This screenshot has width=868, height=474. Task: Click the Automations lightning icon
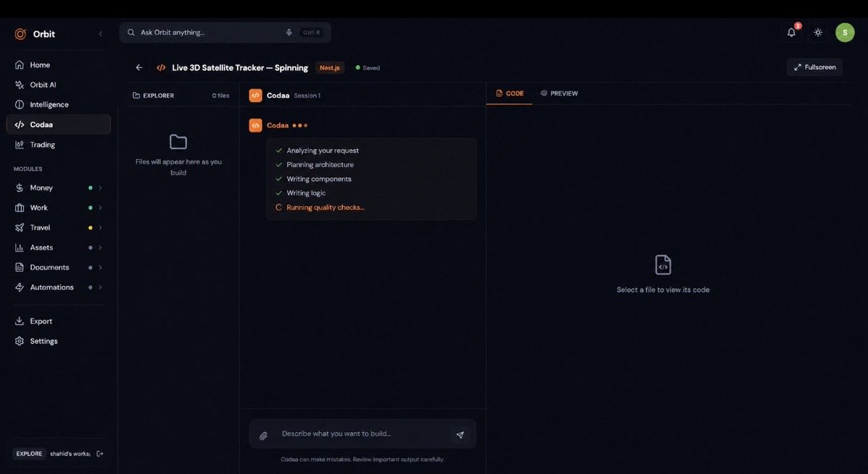[20, 287]
